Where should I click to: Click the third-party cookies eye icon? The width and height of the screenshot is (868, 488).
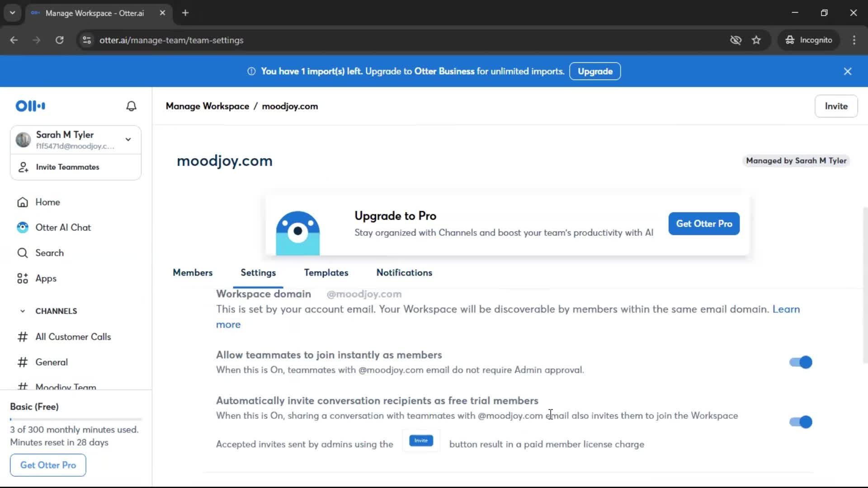[736, 40]
